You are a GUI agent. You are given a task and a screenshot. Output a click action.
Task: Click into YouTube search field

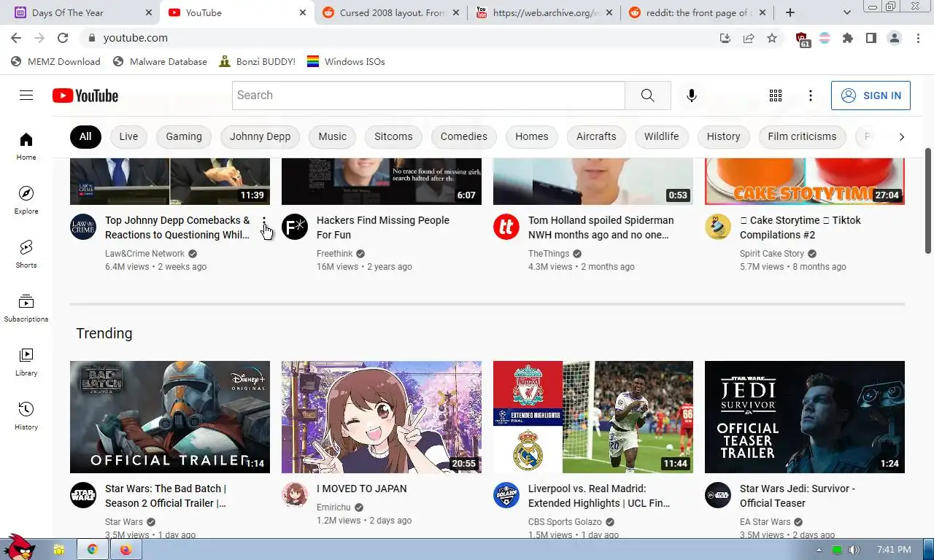point(428,96)
